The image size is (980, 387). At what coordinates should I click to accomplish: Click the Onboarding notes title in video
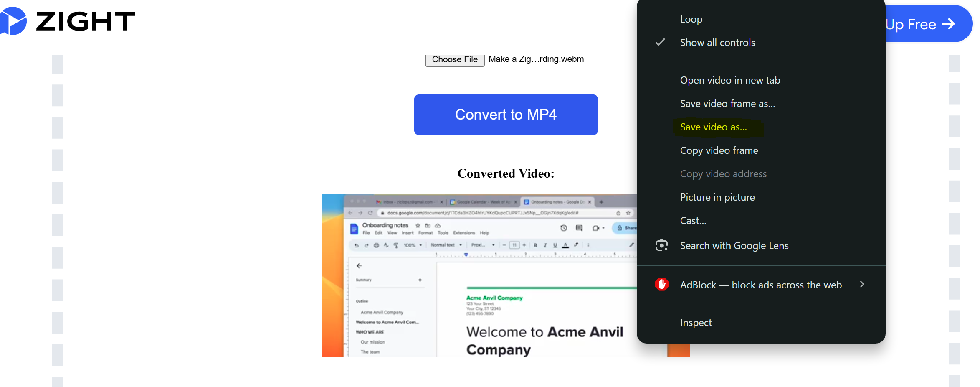pos(385,225)
